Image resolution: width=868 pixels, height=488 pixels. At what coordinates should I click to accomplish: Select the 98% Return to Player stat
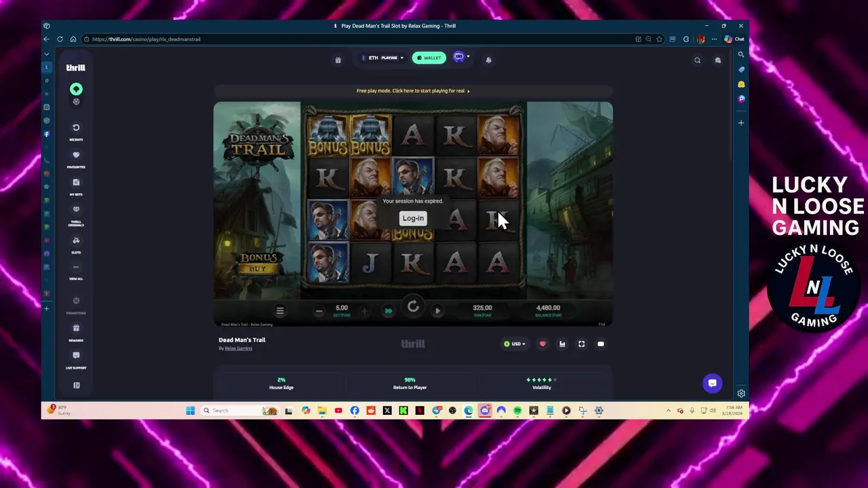tap(410, 384)
